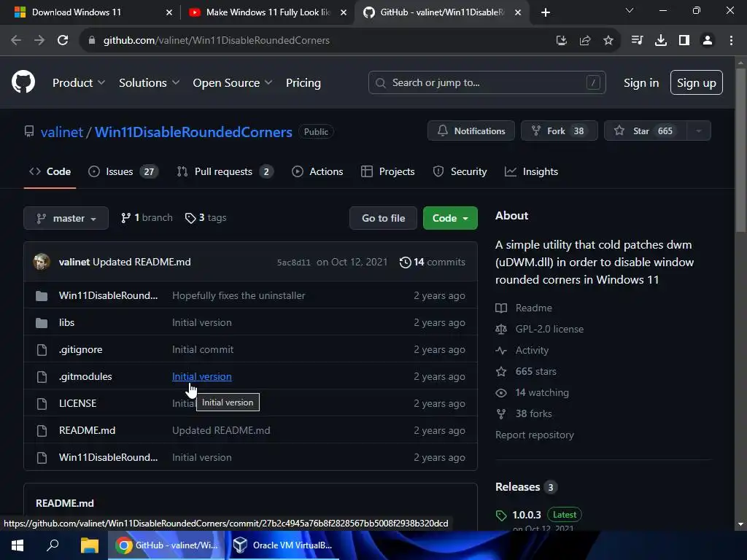View the 3 tags link
The width and height of the screenshot is (747, 560).
point(205,217)
